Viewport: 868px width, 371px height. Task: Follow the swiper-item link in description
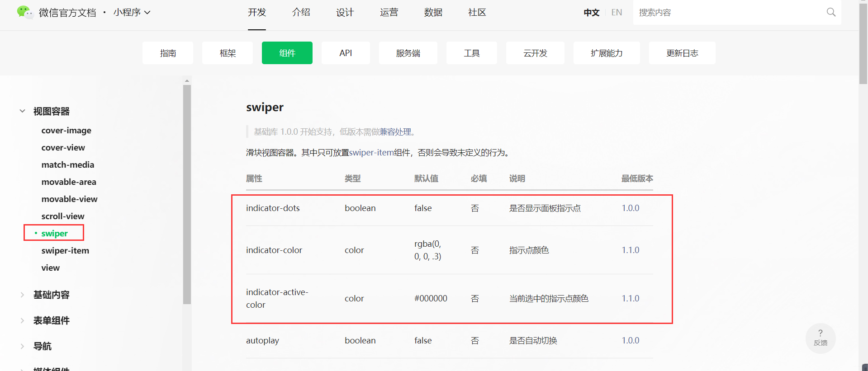tap(371, 152)
